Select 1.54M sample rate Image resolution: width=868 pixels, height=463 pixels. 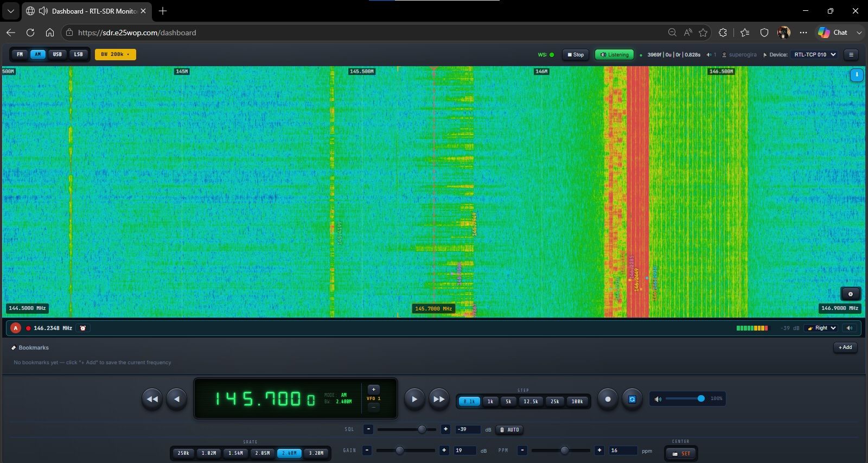click(235, 453)
